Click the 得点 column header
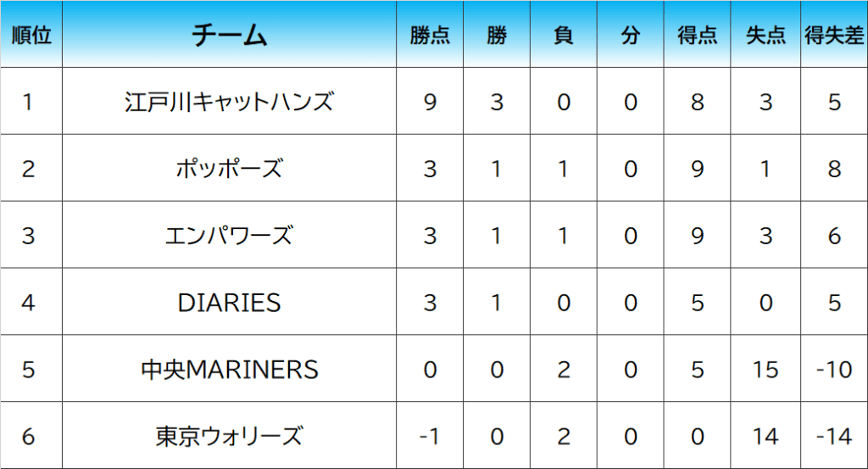868x469 pixels. click(697, 34)
